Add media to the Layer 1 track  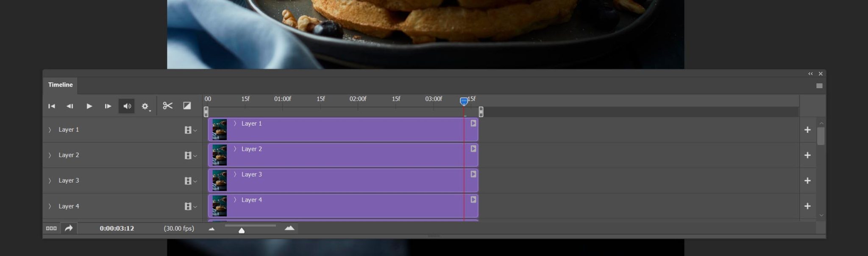coord(807,130)
